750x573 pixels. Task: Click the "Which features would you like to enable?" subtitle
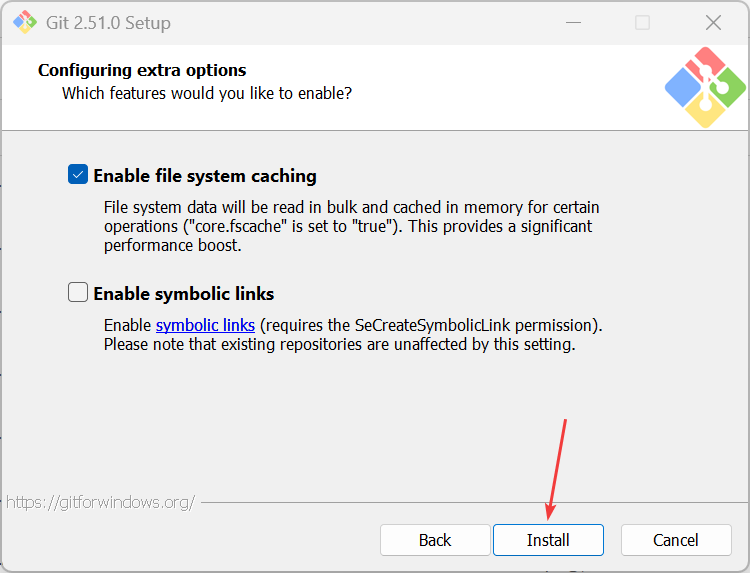tap(207, 93)
